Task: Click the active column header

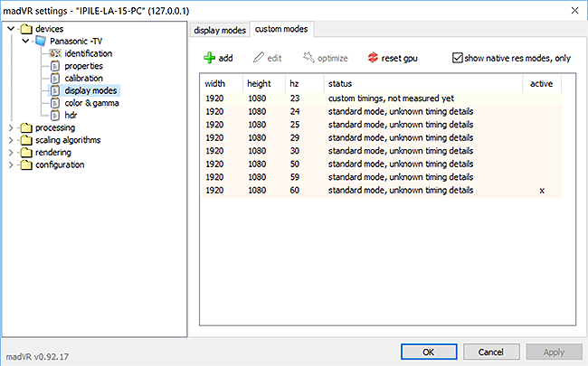Action: 542,83
